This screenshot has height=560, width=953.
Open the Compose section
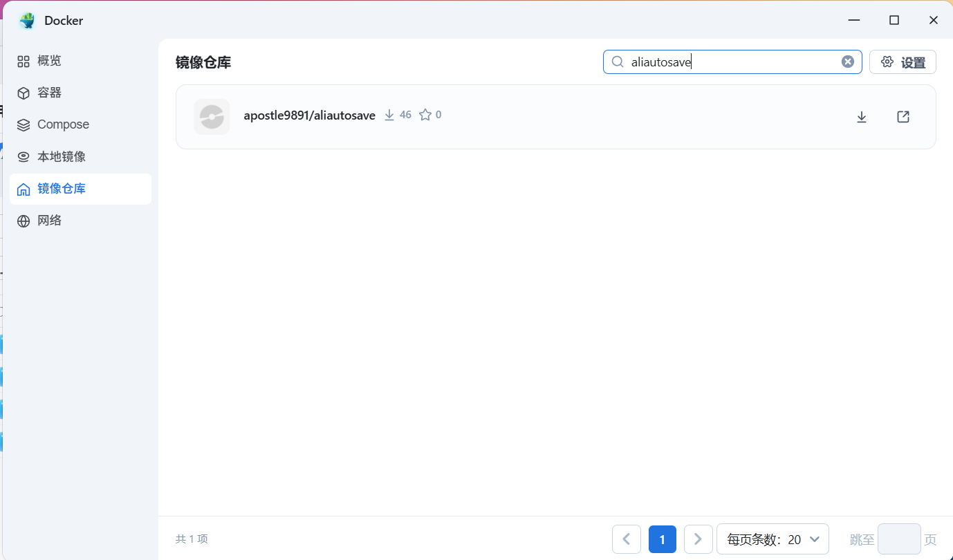tap(62, 124)
